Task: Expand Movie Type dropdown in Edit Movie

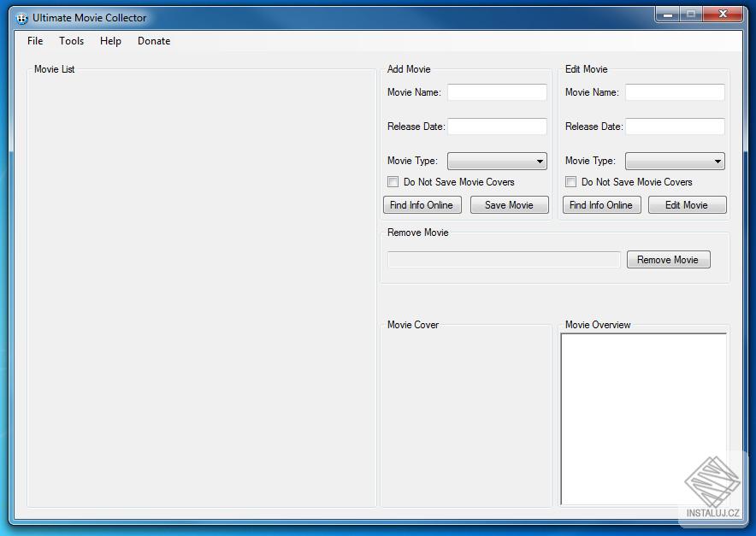Action: point(675,161)
